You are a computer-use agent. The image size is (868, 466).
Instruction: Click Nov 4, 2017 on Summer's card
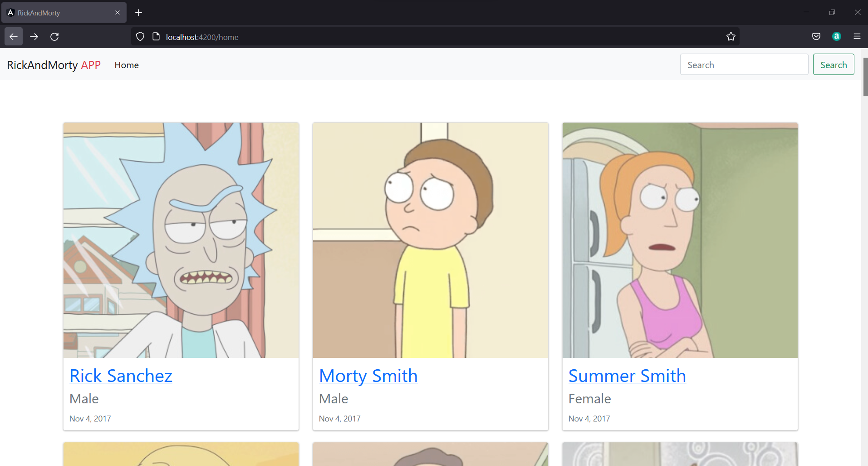point(589,419)
